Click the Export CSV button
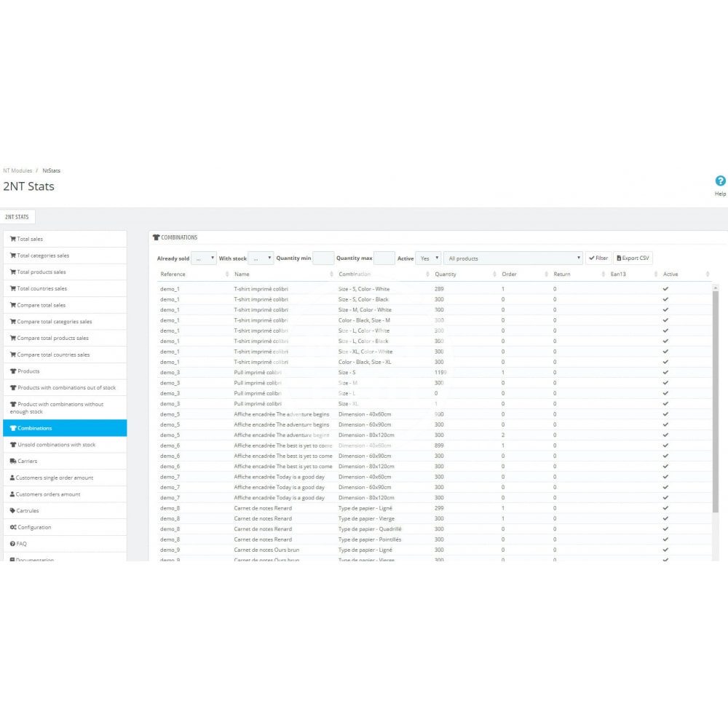The image size is (728, 728). pos(633,258)
